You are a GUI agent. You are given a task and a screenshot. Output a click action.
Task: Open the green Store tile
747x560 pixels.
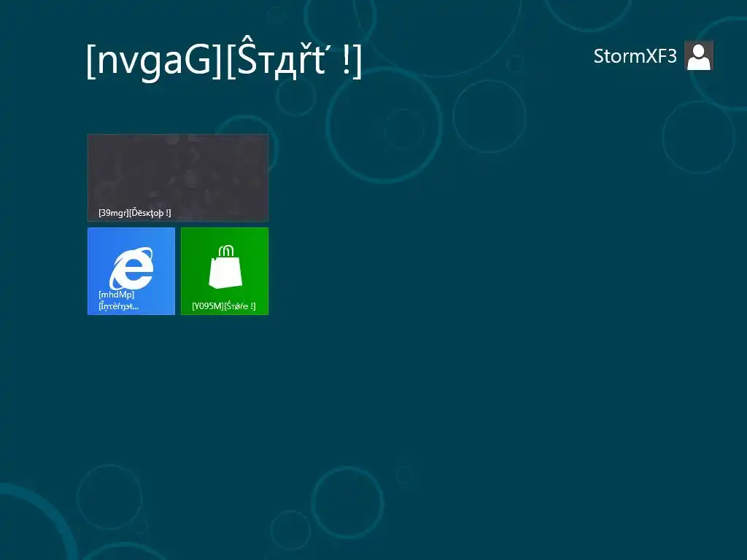pyautogui.click(x=225, y=271)
